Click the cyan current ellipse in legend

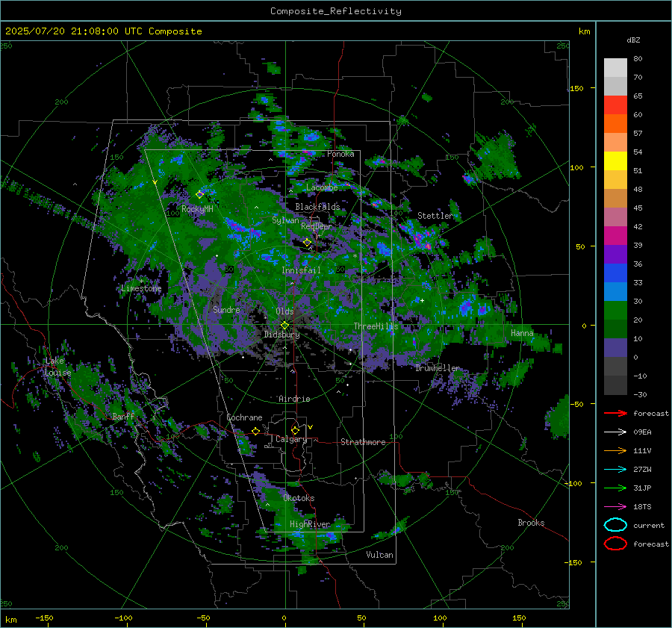click(x=615, y=525)
